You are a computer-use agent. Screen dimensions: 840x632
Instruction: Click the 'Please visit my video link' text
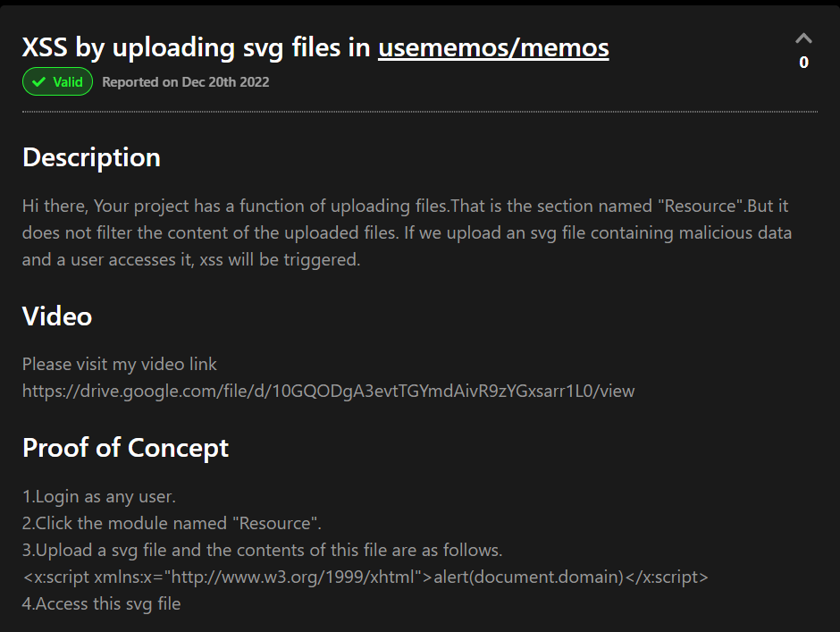pyautogui.click(x=120, y=365)
